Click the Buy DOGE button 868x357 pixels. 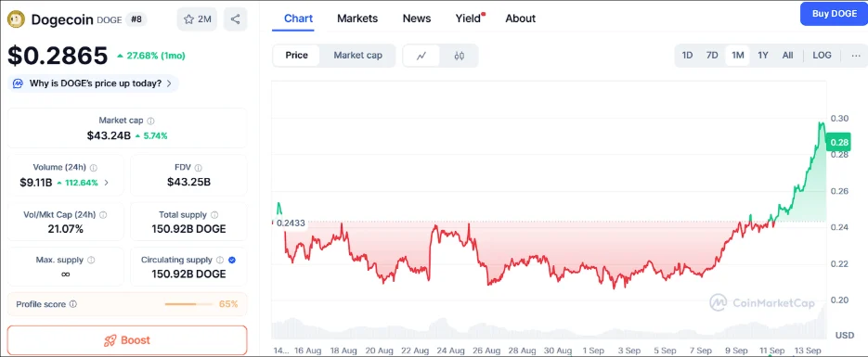pyautogui.click(x=835, y=14)
